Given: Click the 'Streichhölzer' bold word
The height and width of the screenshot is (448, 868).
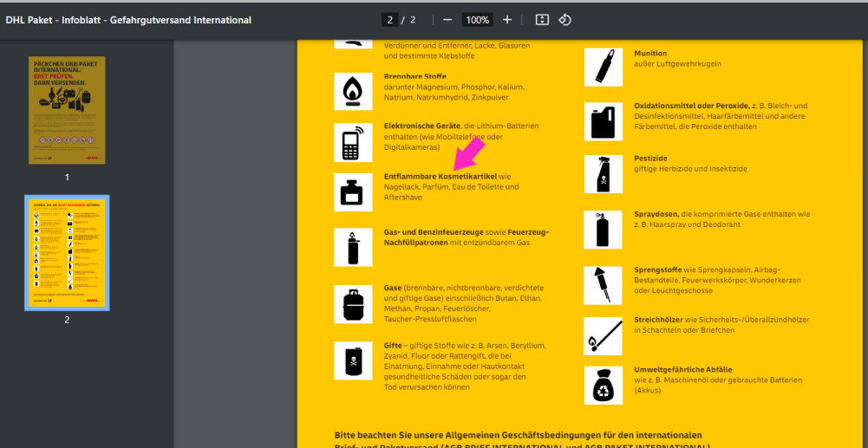Looking at the screenshot, I should point(659,320).
